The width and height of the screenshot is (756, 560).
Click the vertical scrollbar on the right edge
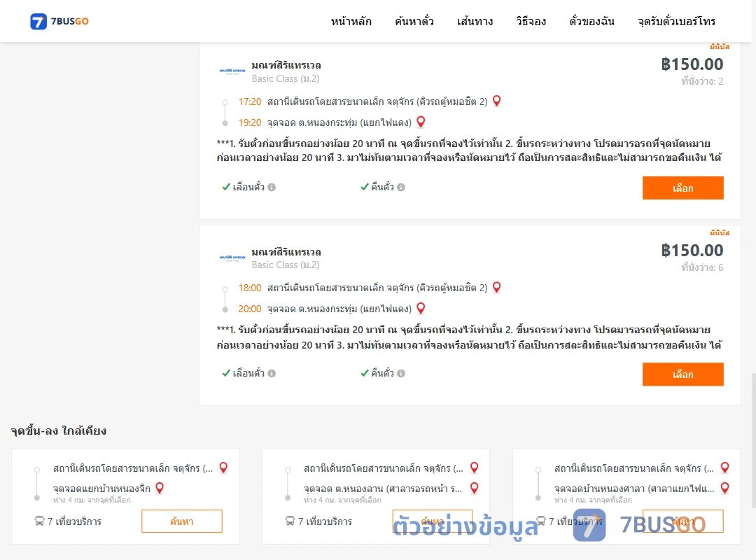click(753, 440)
